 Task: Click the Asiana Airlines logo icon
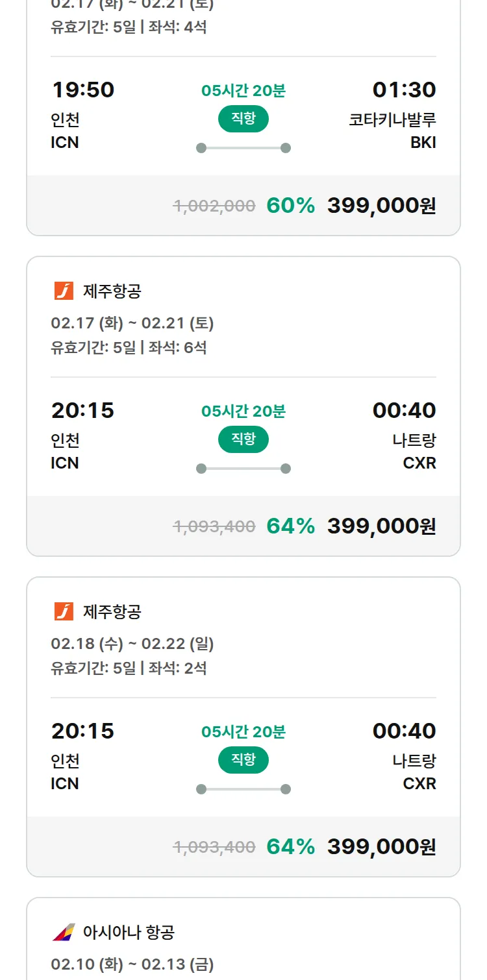pos(64,933)
